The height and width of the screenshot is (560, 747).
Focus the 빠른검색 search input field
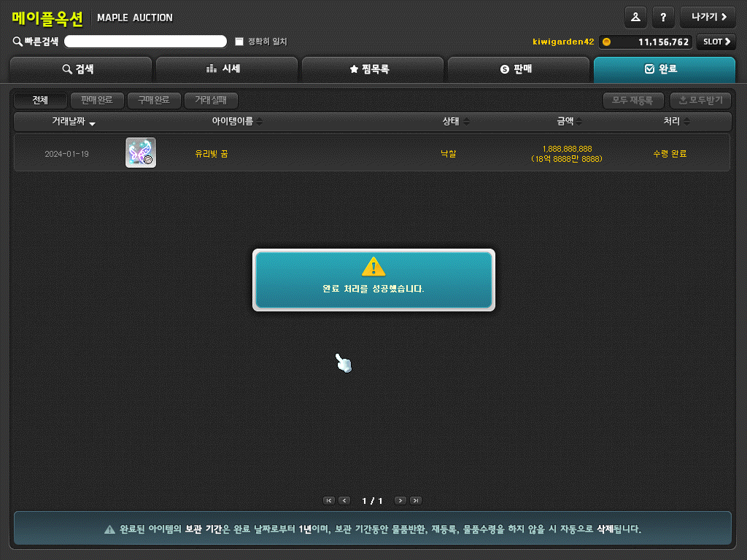pos(145,42)
